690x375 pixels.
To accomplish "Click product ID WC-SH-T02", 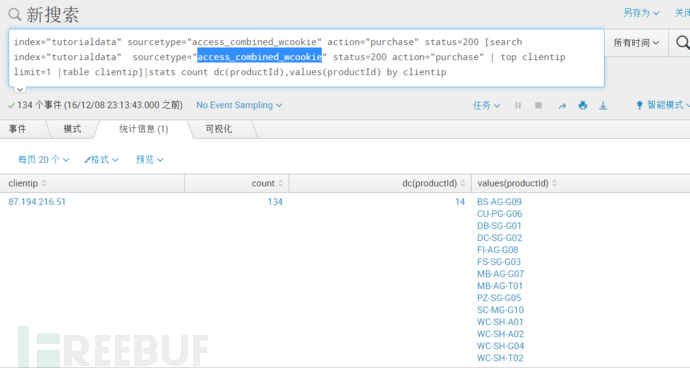I will [500, 358].
